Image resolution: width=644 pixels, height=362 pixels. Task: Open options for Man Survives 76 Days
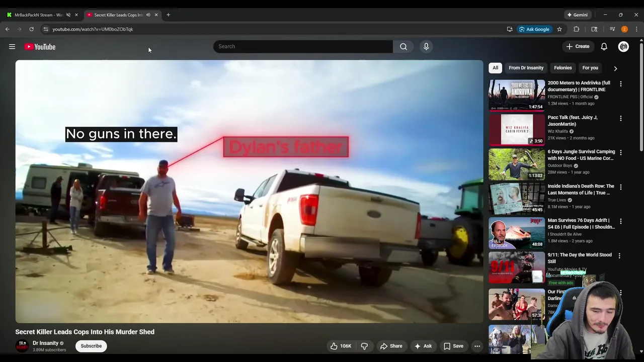pyautogui.click(x=620, y=221)
